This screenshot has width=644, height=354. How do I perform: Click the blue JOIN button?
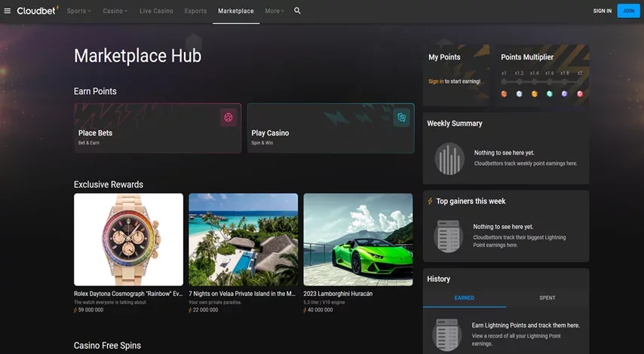628,11
